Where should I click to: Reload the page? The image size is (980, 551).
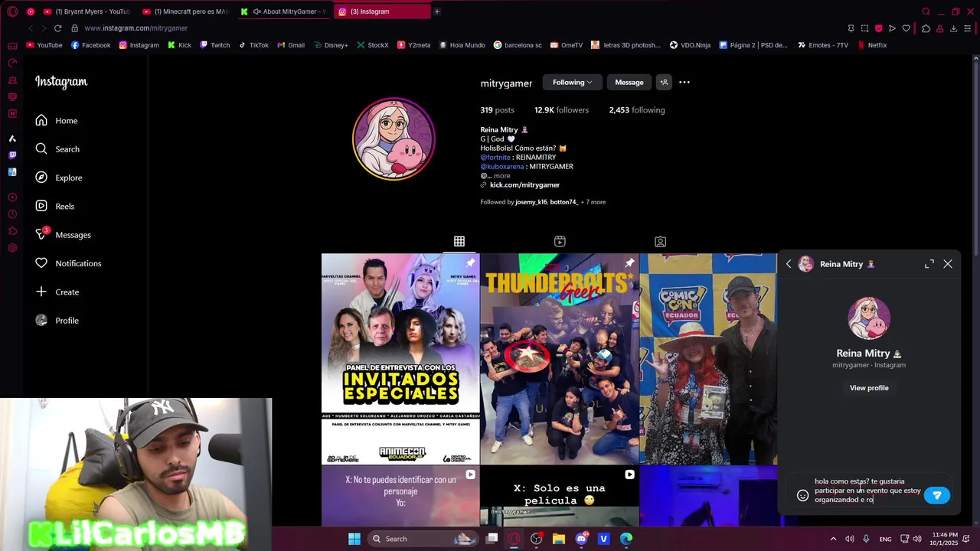57,28
